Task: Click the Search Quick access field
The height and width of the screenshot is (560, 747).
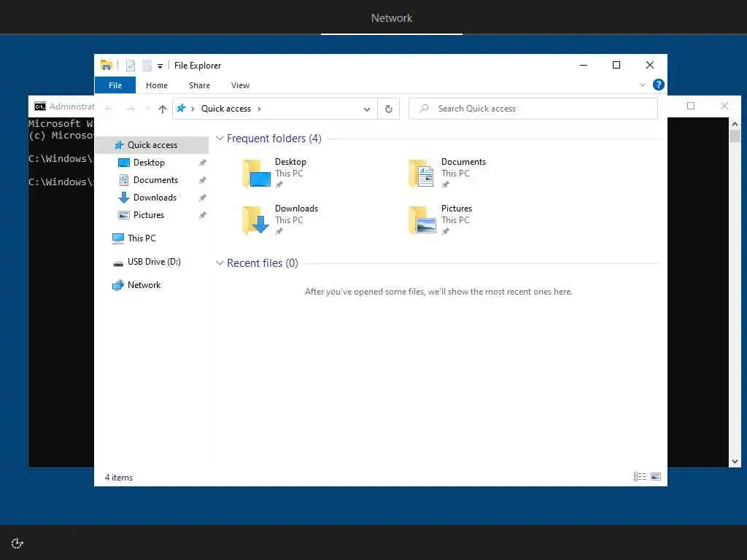Action: (x=533, y=109)
